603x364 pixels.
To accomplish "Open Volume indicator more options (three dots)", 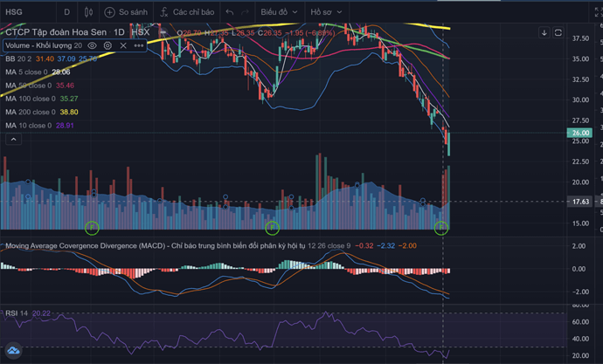I will click(137, 45).
